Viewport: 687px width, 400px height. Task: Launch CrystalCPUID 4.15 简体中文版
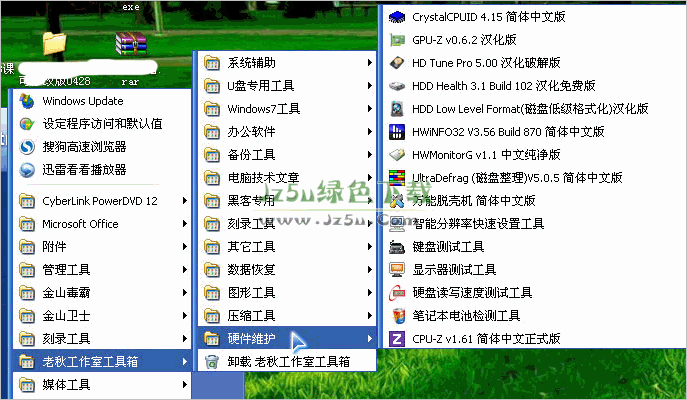(489, 17)
